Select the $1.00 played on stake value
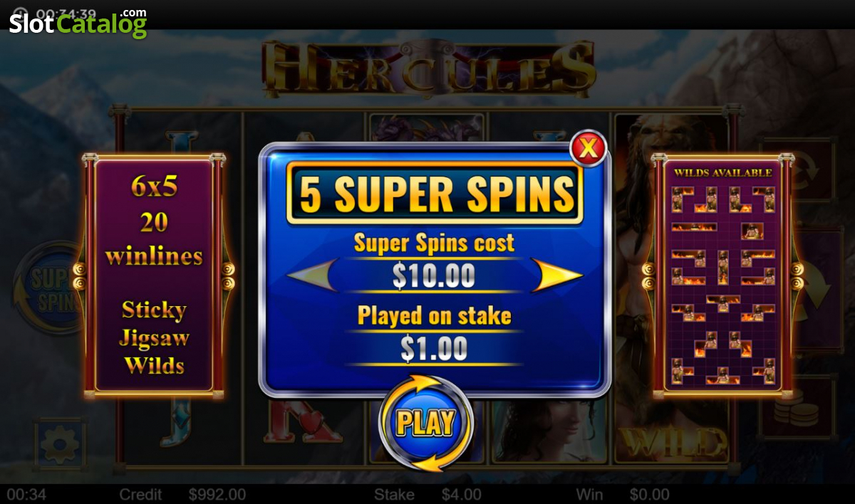 click(434, 348)
